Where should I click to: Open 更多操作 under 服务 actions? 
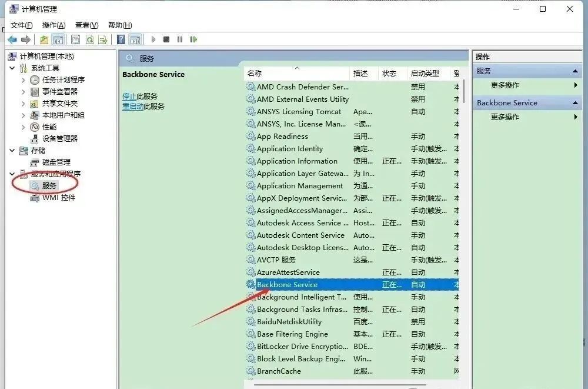point(505,85)
